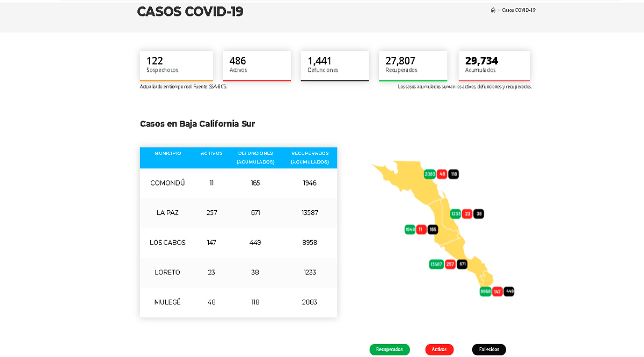Click the red 23 badge on the map
This screenshot has height=357, width=644.
(x=467, y=214)
